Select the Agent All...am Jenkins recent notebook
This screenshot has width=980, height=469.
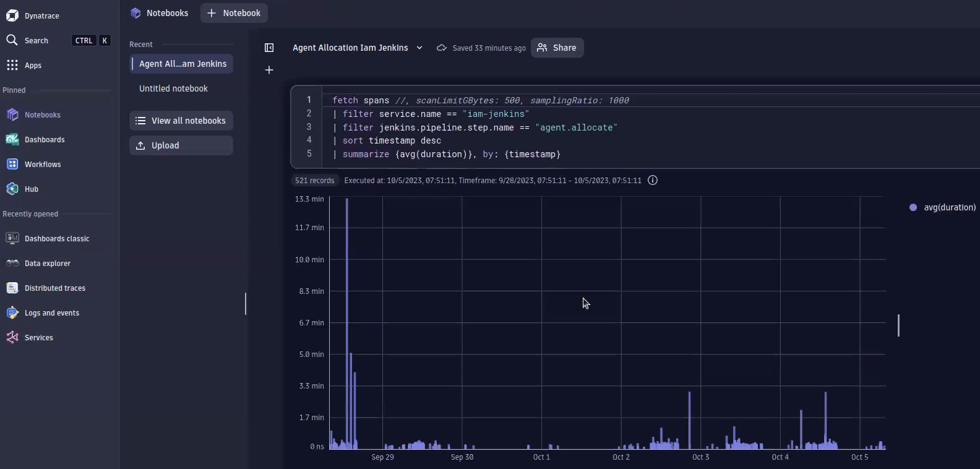point(181,64)
